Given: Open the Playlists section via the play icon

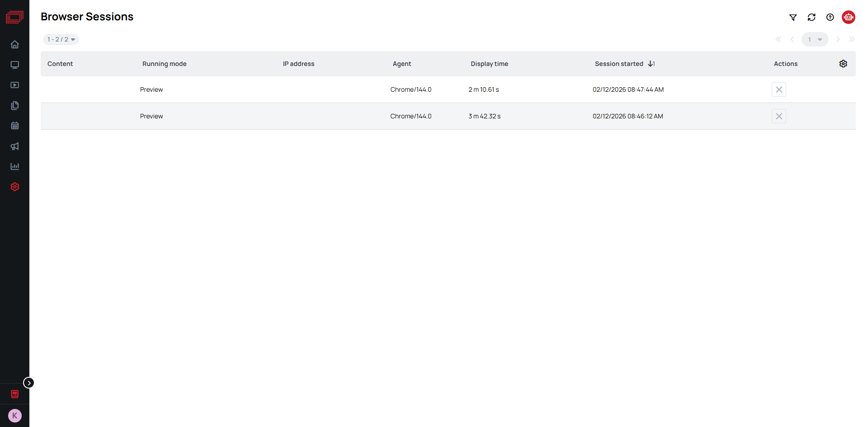Looking at the screenshot, I should click(15, 85).
